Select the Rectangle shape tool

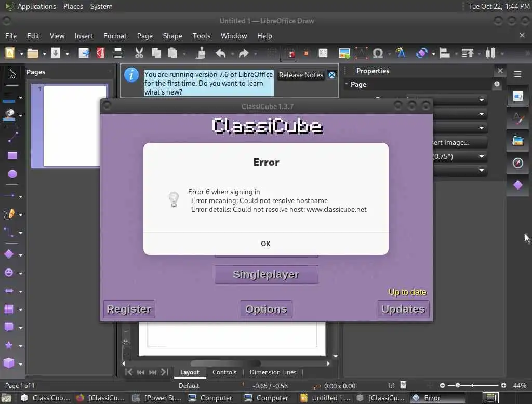click(x=12, y=156)
